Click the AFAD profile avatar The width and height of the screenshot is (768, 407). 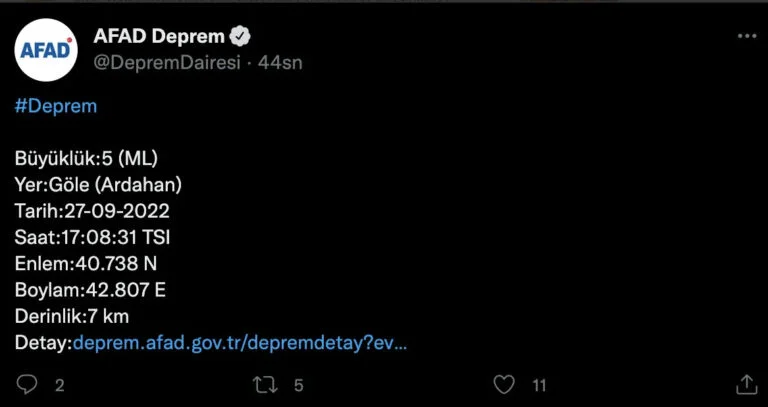point(47,51)
